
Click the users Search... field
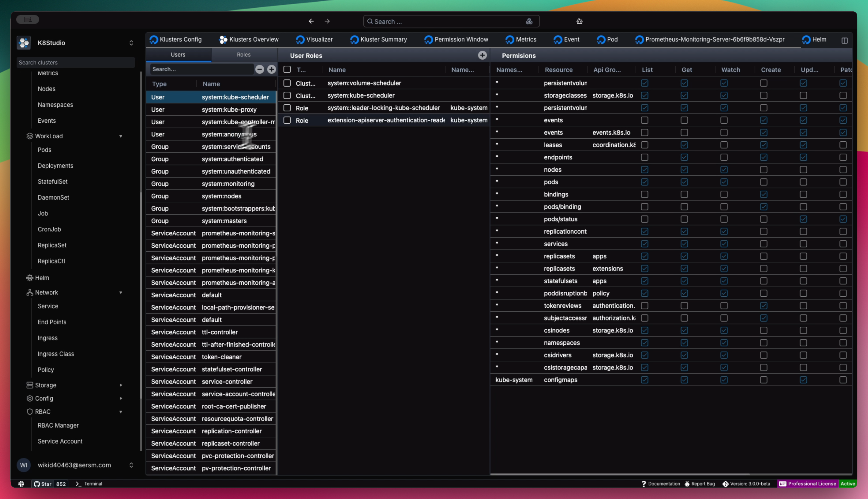pos(202,69)
